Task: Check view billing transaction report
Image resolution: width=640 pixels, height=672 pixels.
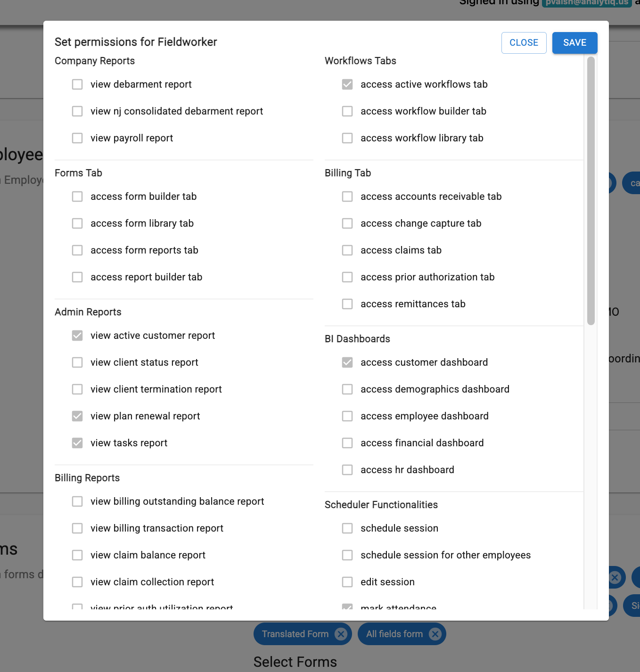Action: (77, 528)
